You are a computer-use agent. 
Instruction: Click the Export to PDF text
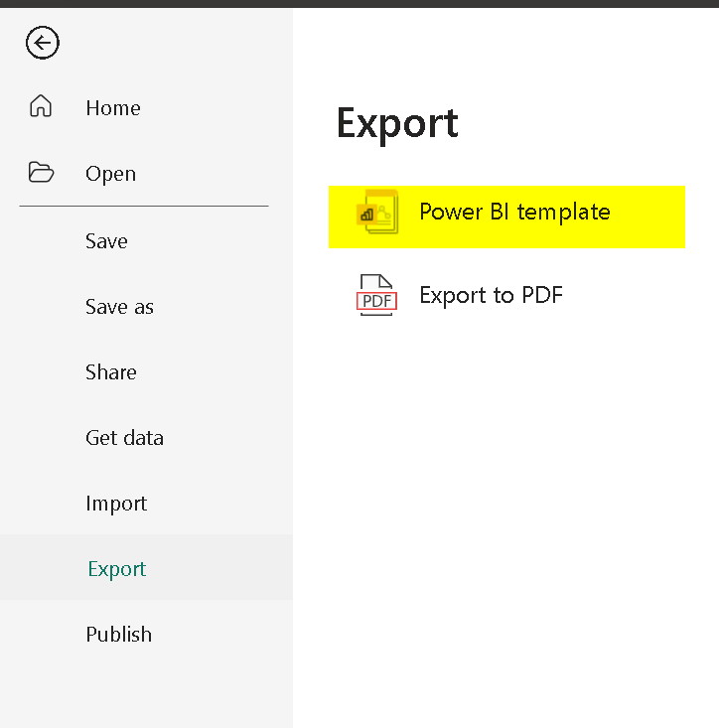click(491, 295)
